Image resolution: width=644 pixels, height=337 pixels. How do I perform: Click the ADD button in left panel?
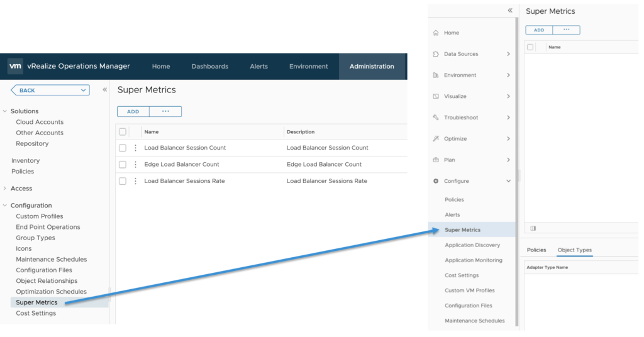pyautogui.click(x=133, y=112)
